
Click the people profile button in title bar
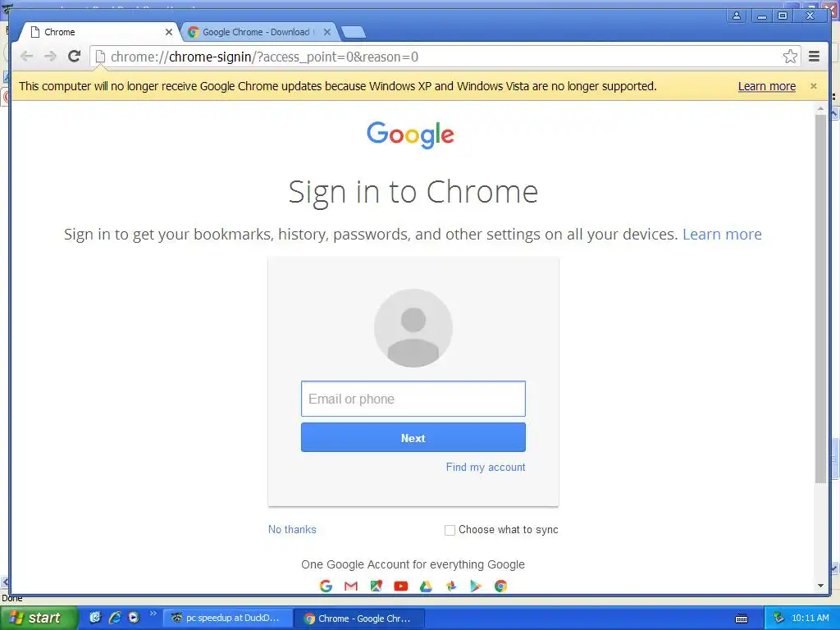(x=737, y=16)
